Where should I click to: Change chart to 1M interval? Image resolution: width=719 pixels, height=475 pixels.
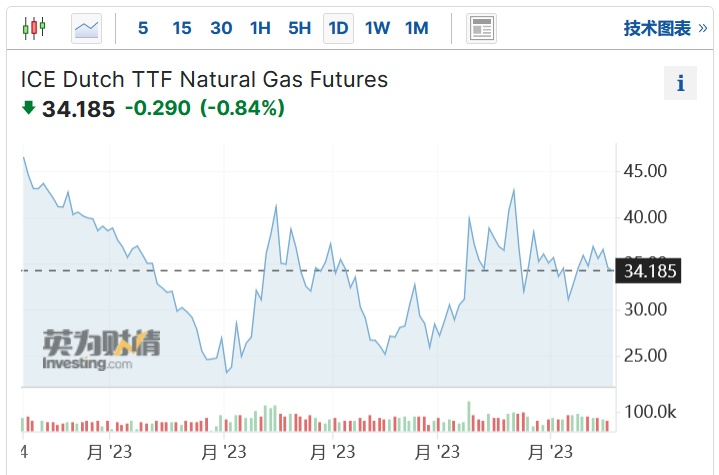(416, 28)
